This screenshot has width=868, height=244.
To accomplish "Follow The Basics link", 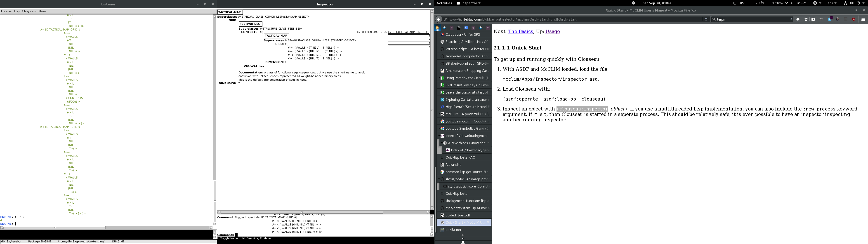I will 521,31.
